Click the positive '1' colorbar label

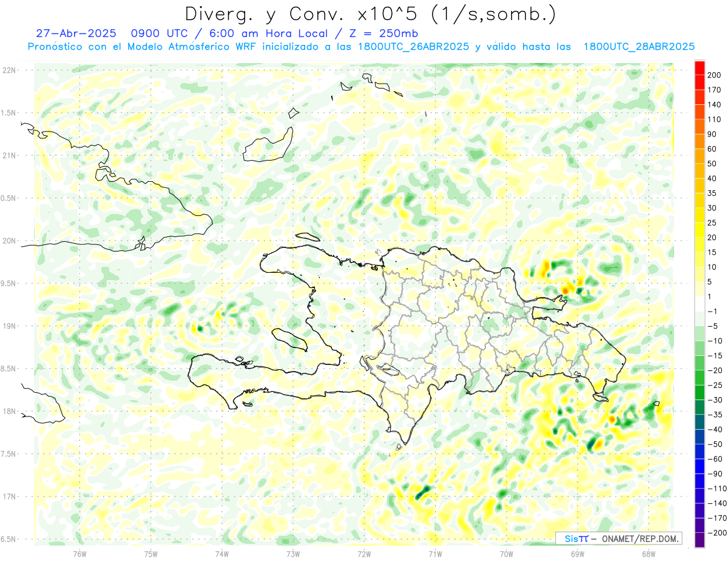[x=710, y=296]
